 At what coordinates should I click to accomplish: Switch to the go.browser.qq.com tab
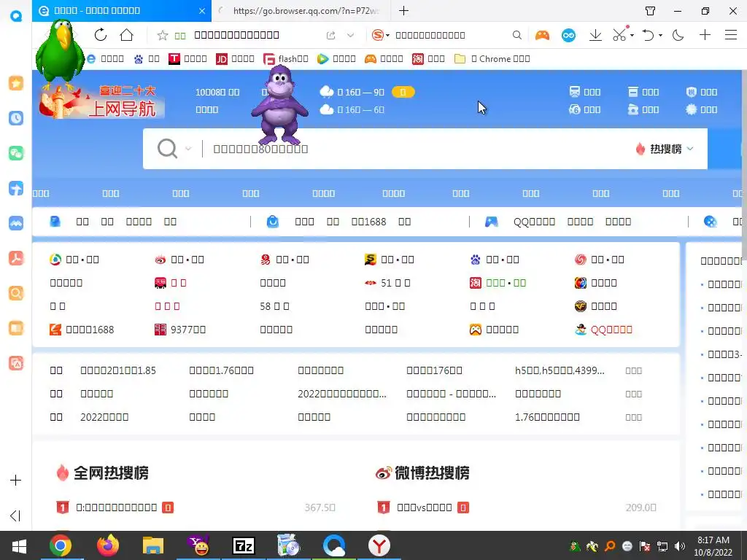click(x=301, y=10)
